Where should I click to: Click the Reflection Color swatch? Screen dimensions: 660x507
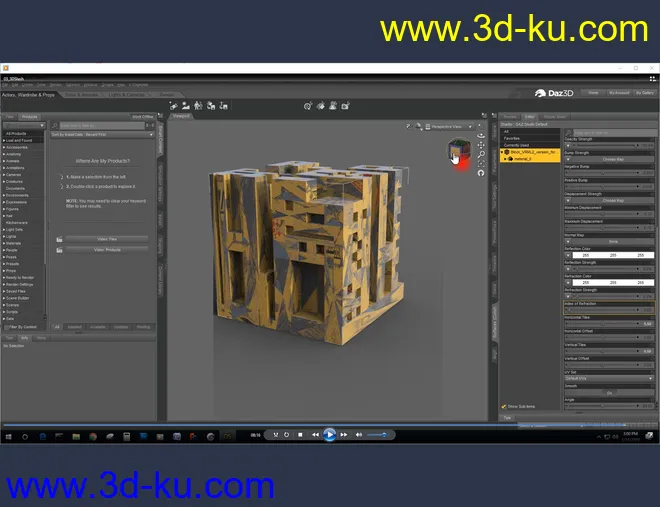tap(612, 255)
